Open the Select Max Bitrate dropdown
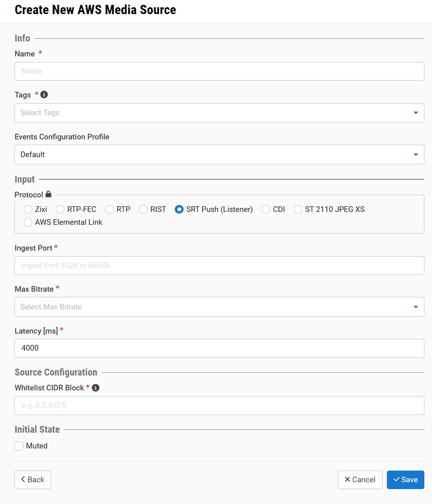The height and width of the screenshot is (504, 432). click(x=219, y=307)
